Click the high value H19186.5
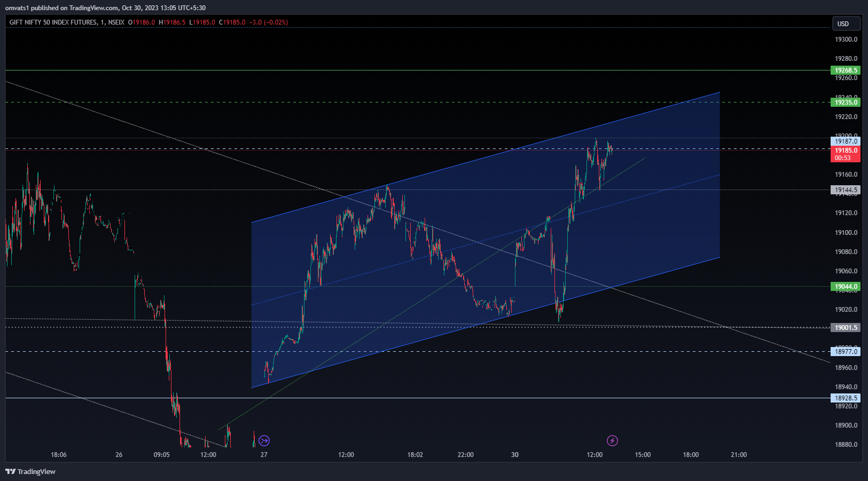The image size is (868, 481). pyautogui.click(x=172, y=22)
